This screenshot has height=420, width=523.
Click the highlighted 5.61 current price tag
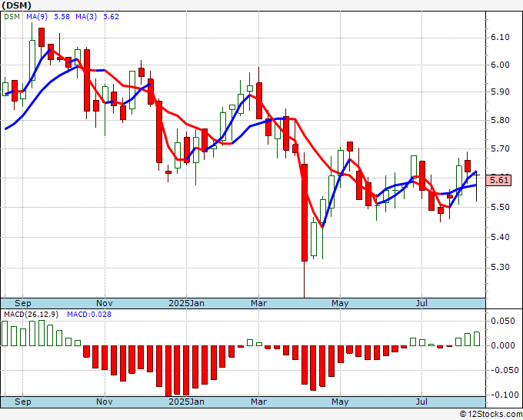[498, 181]
